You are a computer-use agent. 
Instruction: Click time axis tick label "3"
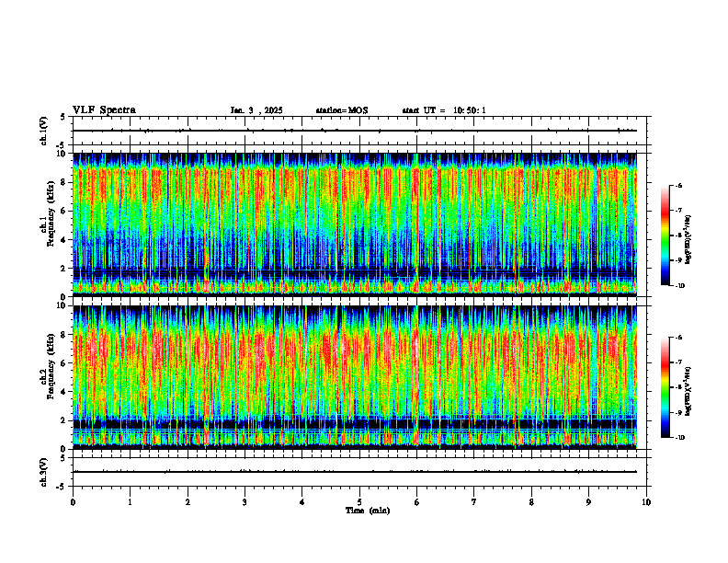point(245,502)
